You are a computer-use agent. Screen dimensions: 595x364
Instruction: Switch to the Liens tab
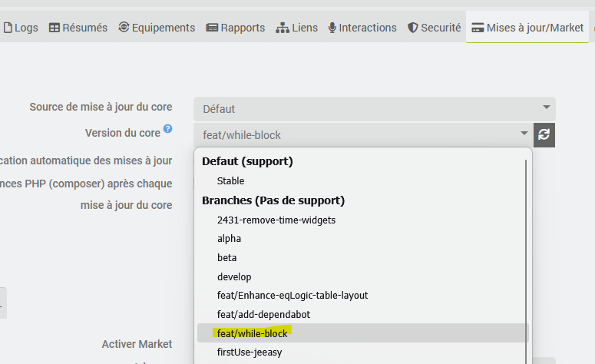click(x=296, y=28)
